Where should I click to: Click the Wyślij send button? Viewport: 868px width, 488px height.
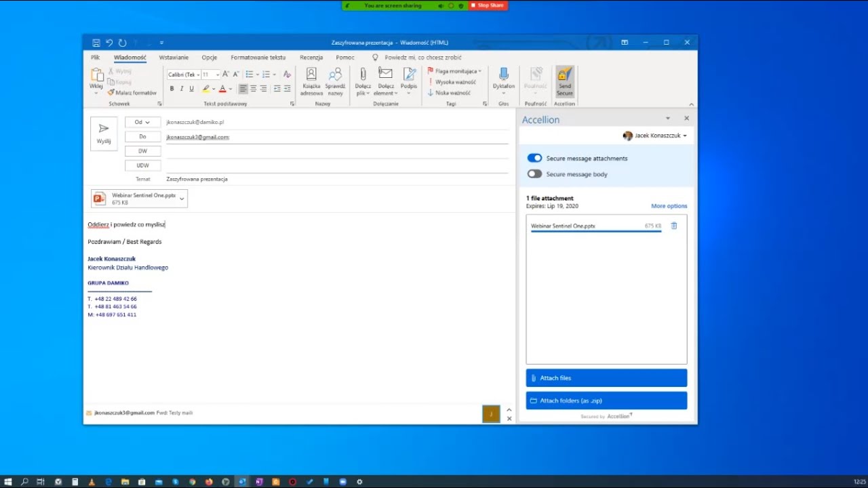[104, 134]
